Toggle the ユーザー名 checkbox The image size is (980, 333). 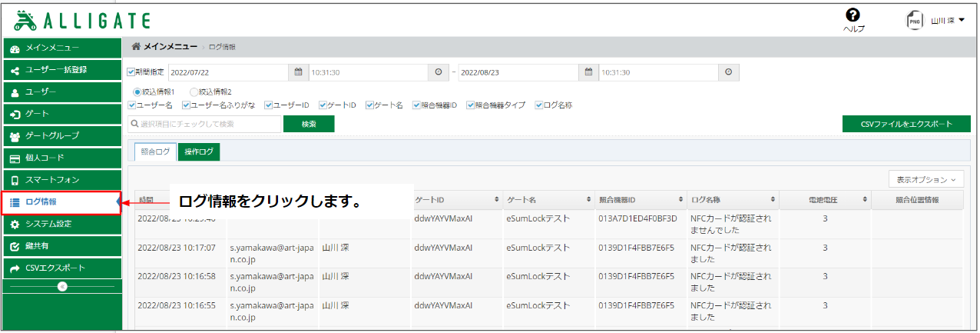(131, 105)
